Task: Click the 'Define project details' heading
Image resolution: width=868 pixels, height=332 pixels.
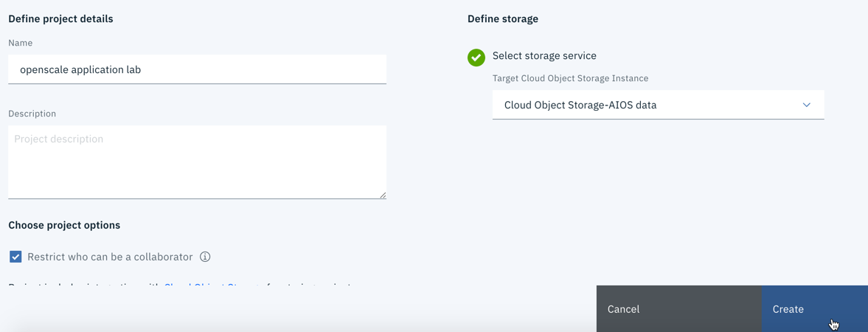Action: pos(61,19)
